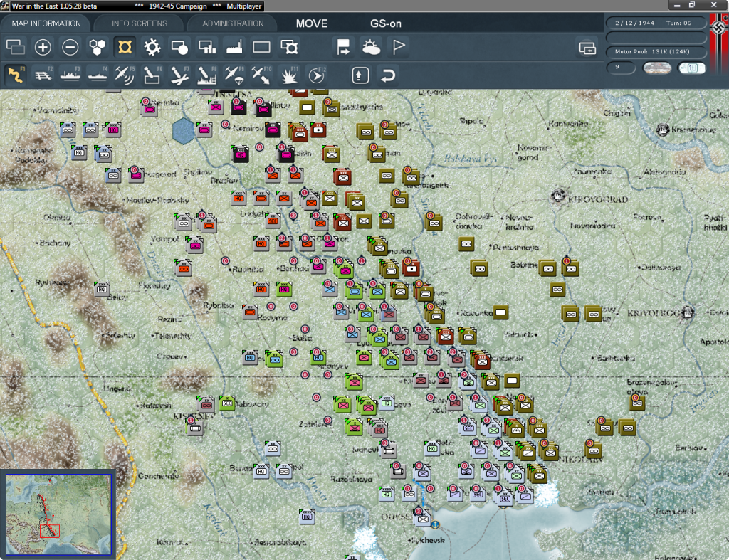Click the flag-with-arrow icon
Viewport: 729px width, 560px height.
[344, 47]
